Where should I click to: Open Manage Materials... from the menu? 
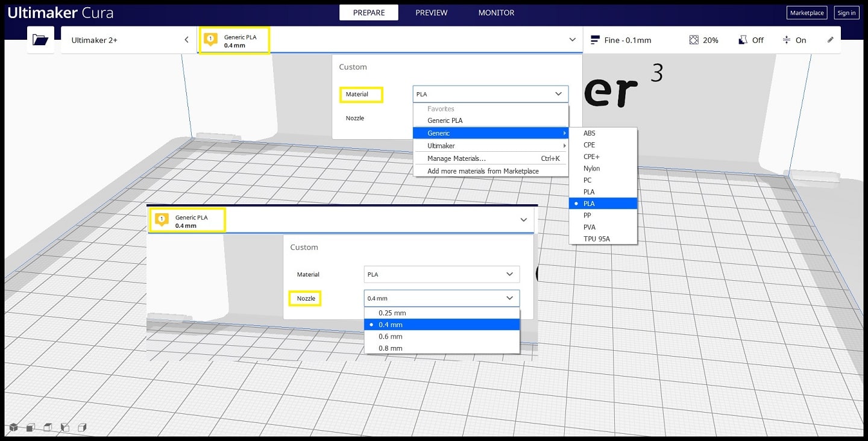[491, 158]
